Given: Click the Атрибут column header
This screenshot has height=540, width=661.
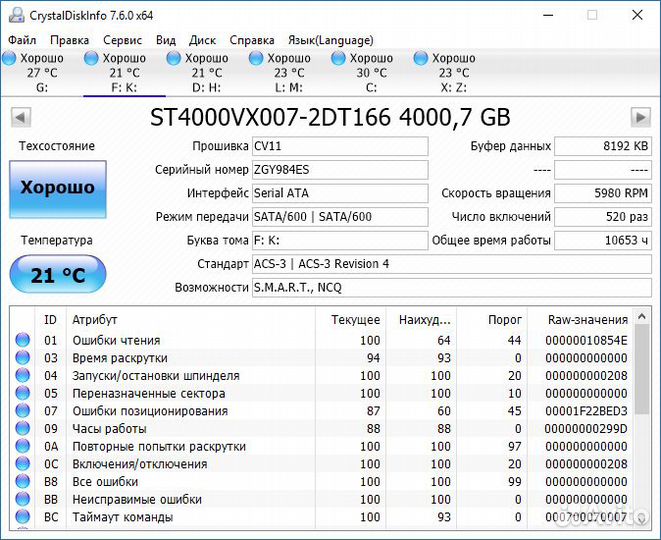Looking at the screenshot, I should click(191, 320).
